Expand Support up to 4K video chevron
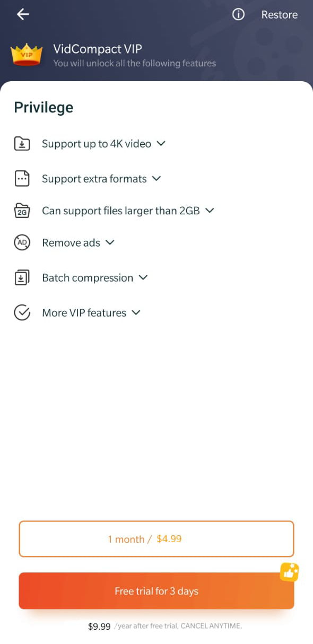Image resolution: width=313 pixels, height=644 pixels. pos(161,143)
